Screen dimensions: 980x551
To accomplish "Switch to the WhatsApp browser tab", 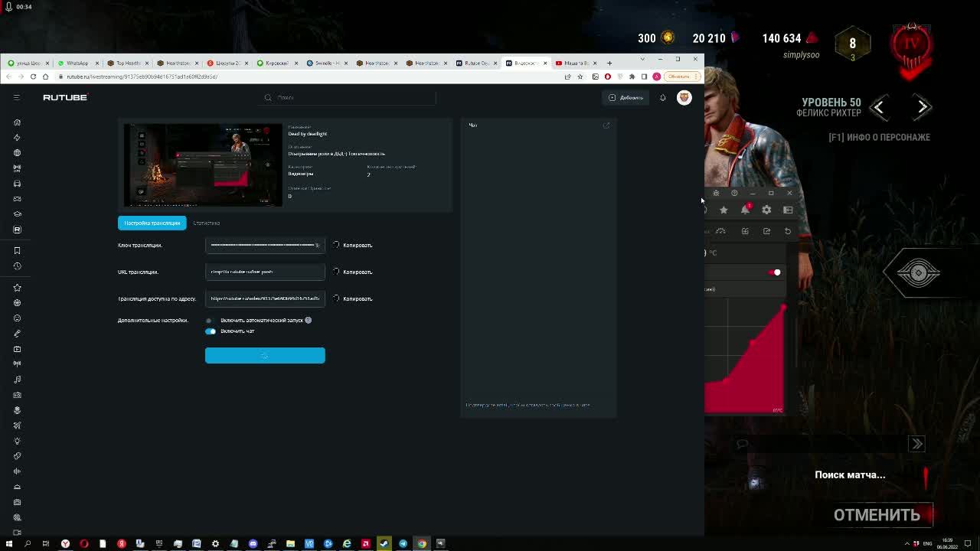I will point(77,63).
